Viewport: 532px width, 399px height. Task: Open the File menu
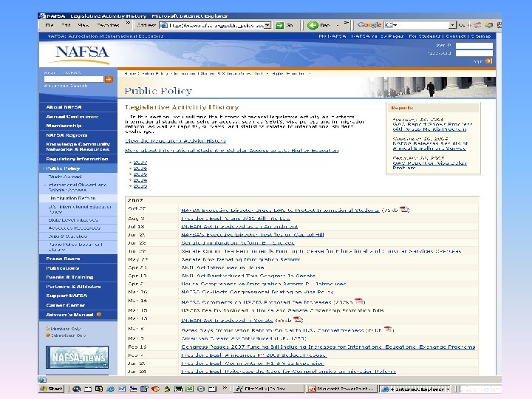(50, 25)
